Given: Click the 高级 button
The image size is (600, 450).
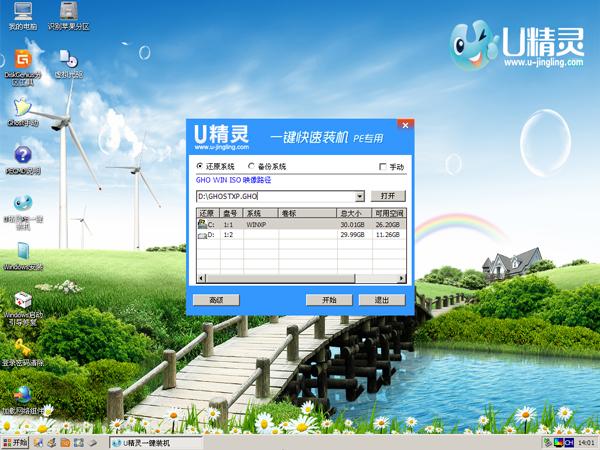Looking at the screenshot, I should [216, 299].
